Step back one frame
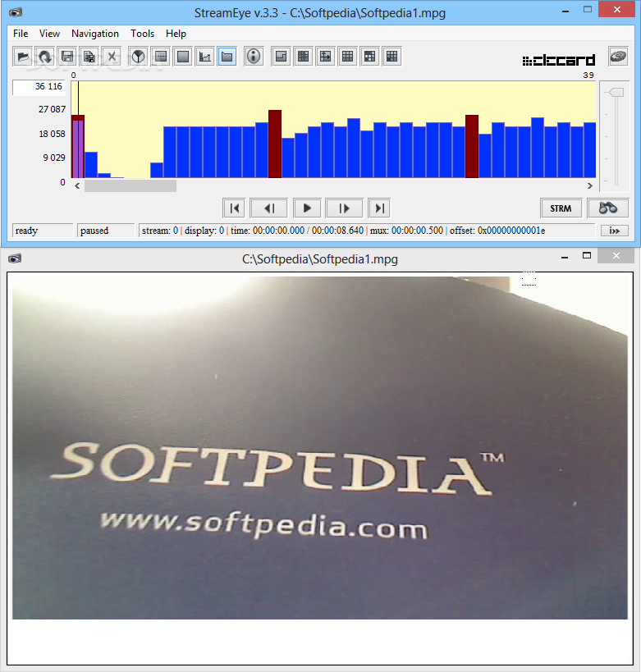 point(269,208)
